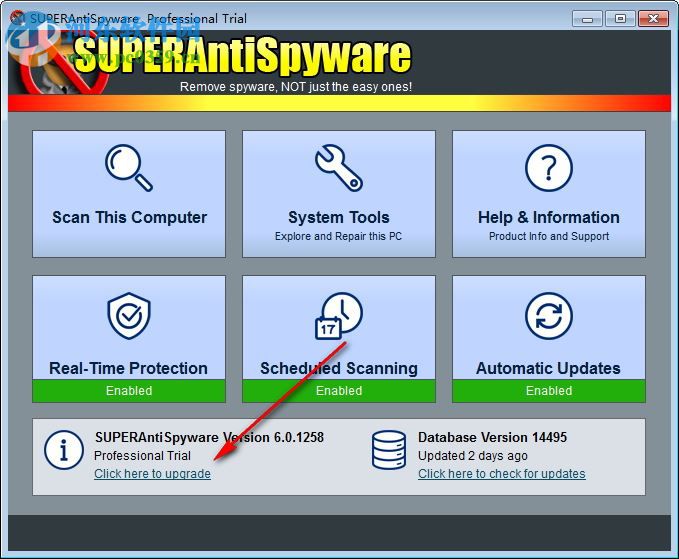Maximize the SUPERAntiSpyware window

(x=620, y=19)
